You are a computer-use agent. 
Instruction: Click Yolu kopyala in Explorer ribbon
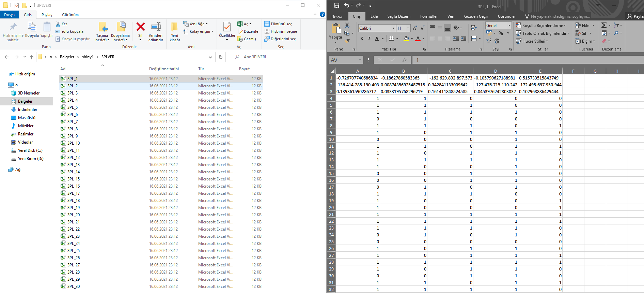69,31
